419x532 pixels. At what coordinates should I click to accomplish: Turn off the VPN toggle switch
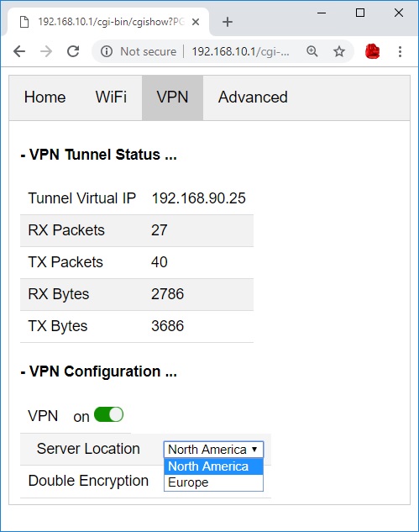[108, 414]
